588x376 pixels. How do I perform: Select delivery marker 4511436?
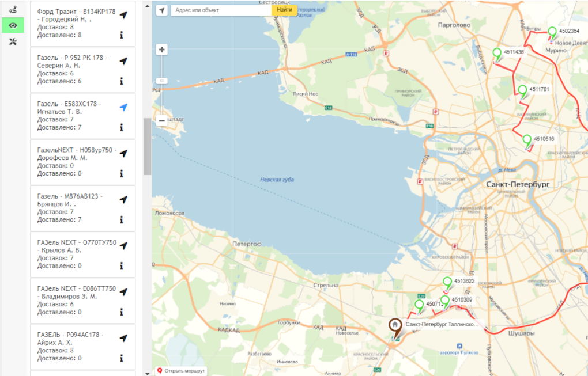coord(497,54)
